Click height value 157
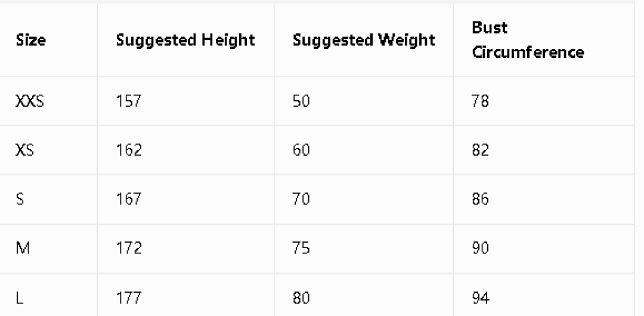This screenshot has height=316, width=644. click(129, 101)
